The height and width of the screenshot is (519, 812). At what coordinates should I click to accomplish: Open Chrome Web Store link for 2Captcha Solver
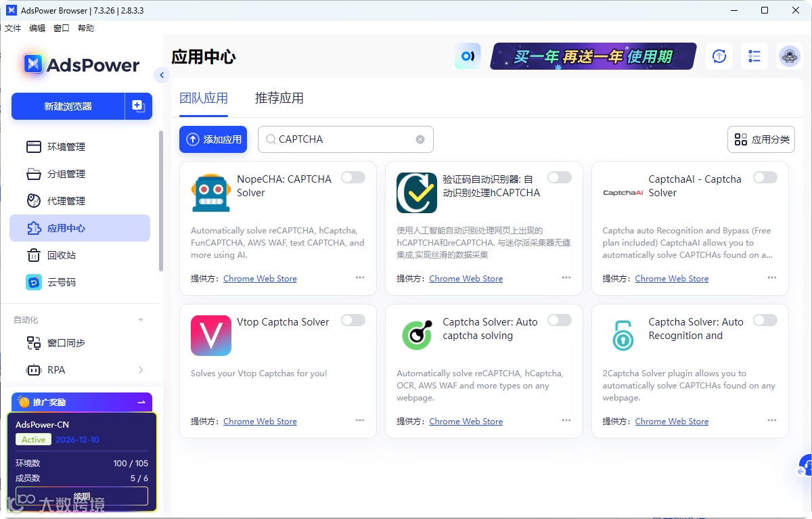(x=672, y=422)
